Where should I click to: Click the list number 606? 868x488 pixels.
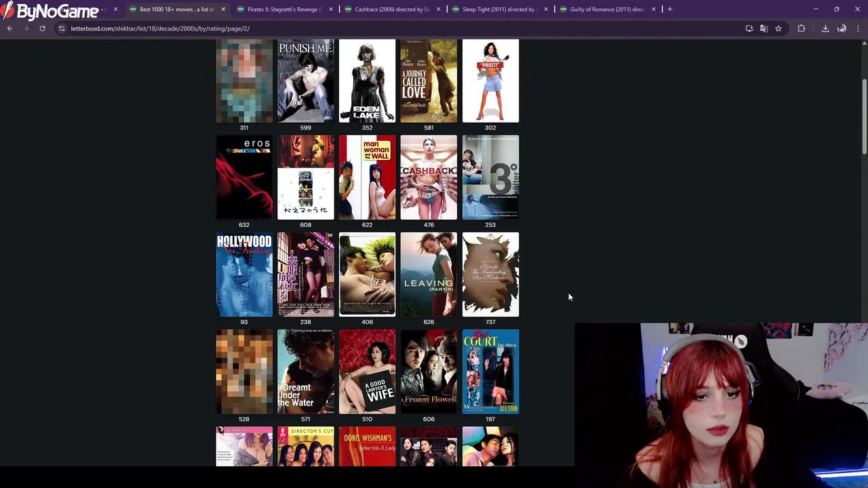pyautogui.click(x=429, y=419)
